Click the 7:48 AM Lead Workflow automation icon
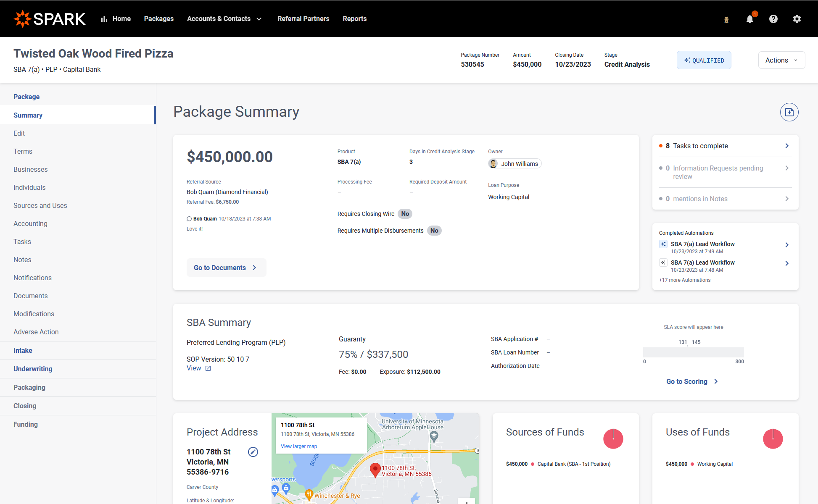This screenshot has width=818, height=504. tap(663, 262)
